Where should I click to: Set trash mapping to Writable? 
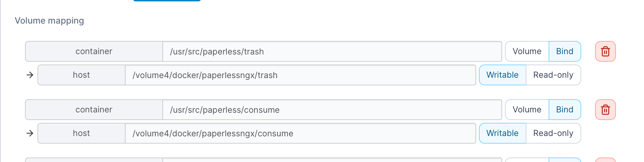pyautogui.click(x=503, y=75)
